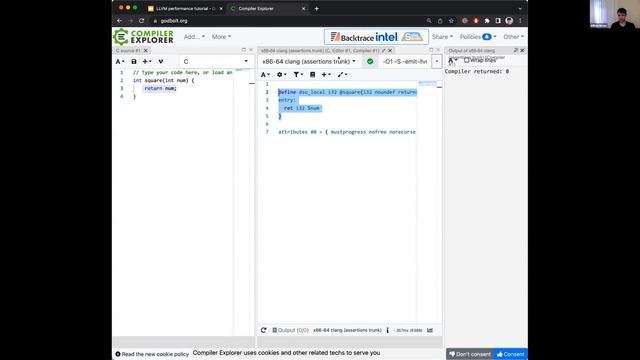640x360 pixels.
Task: Open compiler pane font size menu
Action: tap(265, 75)
